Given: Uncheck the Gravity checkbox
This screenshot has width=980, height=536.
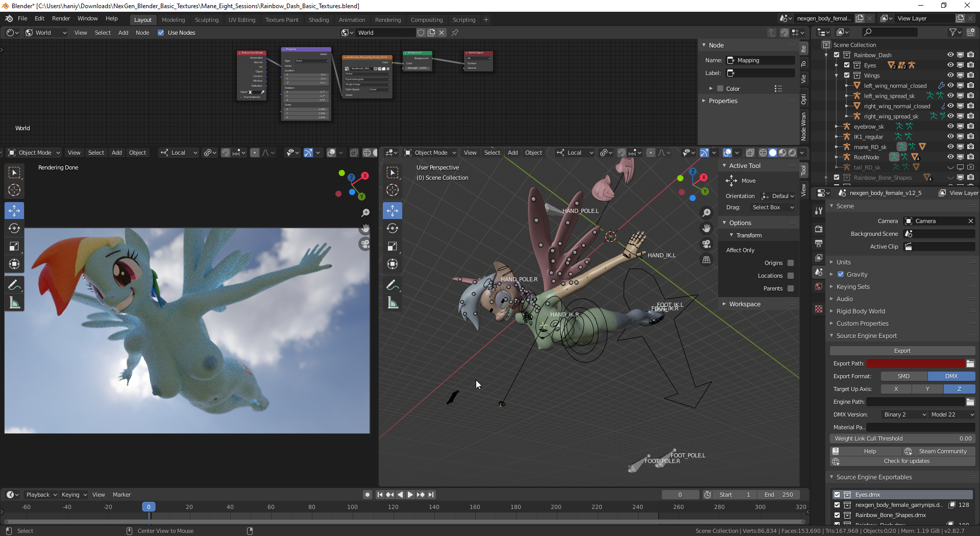Looking at the screenshot, I should tap(841, 275).
